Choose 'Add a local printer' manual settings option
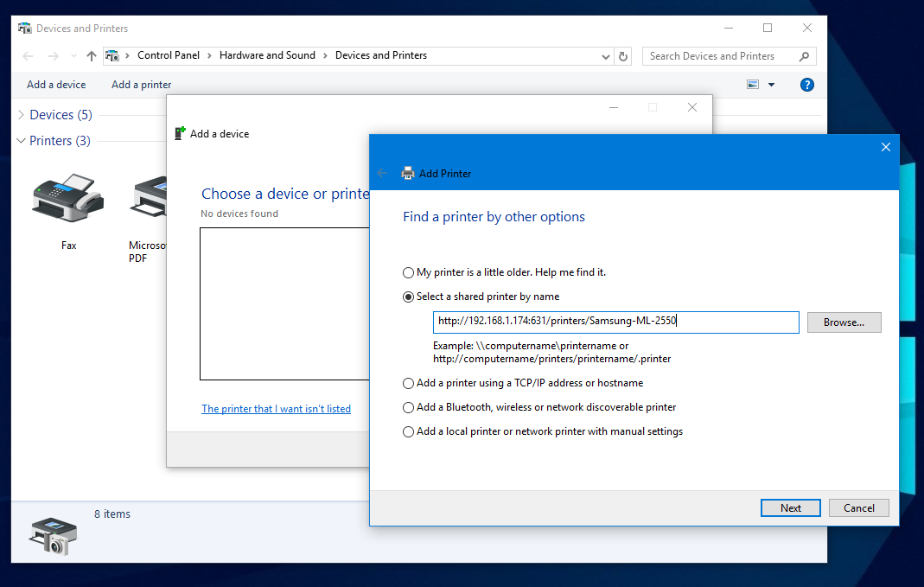This screenshot has width=924, height=587. pyautogui.click(x=409, y=431)
